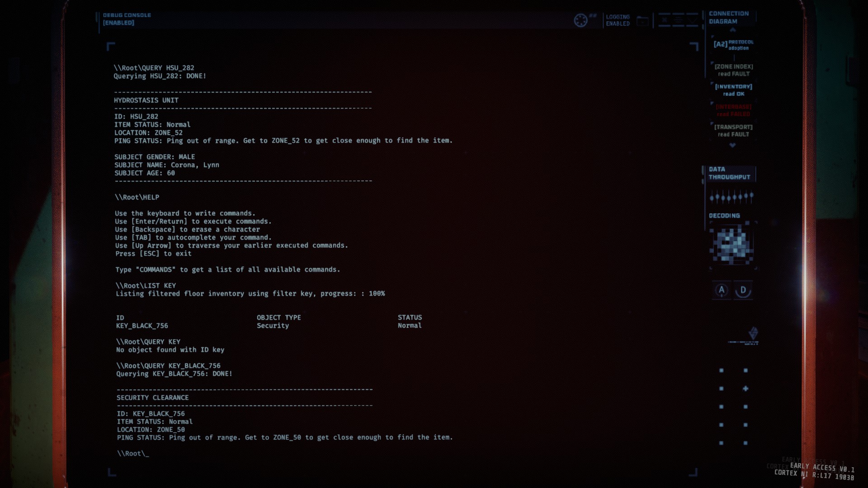Toggle the Logging Enabled indicator
The height and width of the screenshot is (488, 868).
(618, 20)
